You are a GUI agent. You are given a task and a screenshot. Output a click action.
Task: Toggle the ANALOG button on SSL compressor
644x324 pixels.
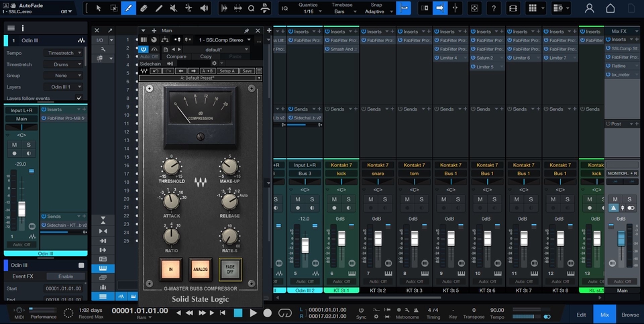pyautogui.click(x=201, y=269)
